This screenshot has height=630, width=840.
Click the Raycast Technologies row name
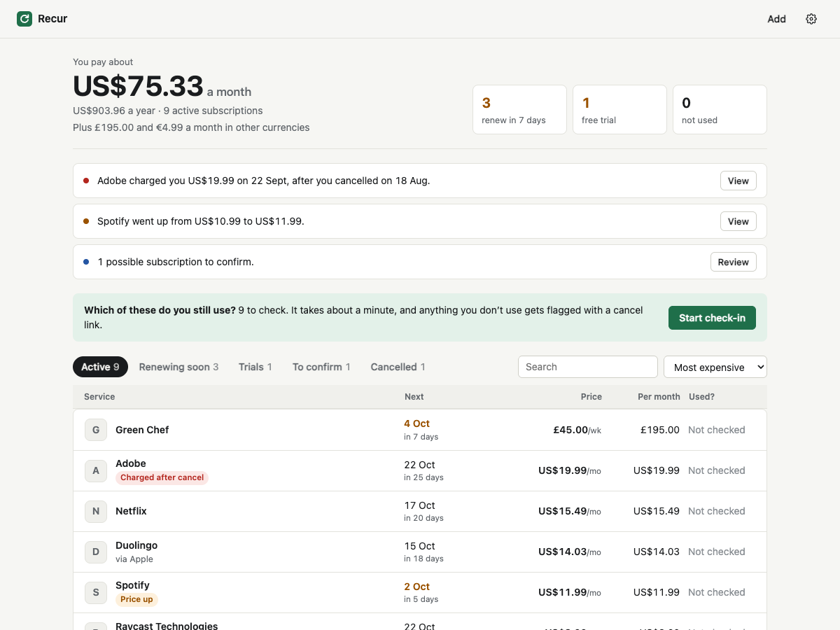point(167,625)
